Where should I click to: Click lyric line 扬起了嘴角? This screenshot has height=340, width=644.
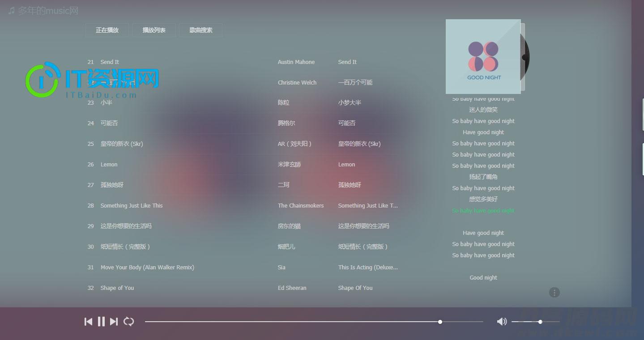483,177
